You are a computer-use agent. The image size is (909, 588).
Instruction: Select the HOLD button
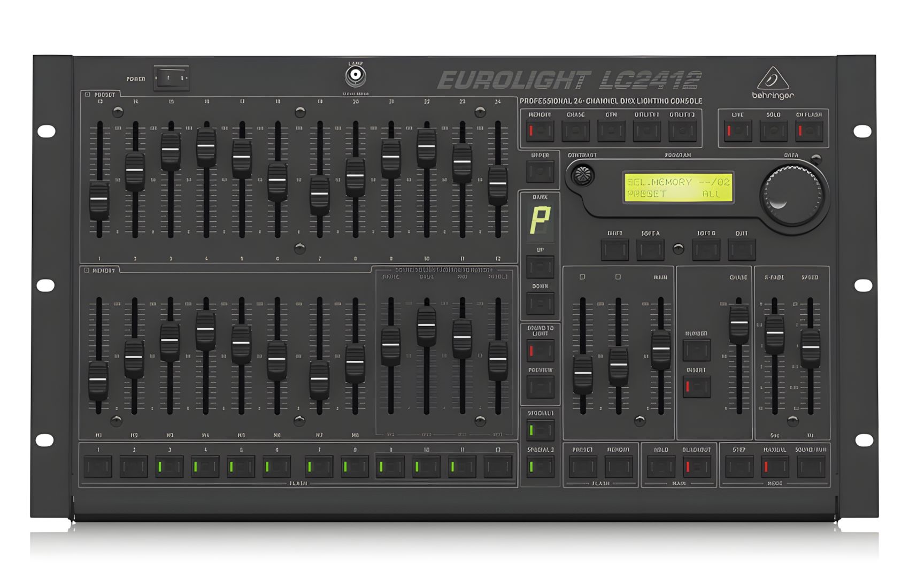coord(661,467)
